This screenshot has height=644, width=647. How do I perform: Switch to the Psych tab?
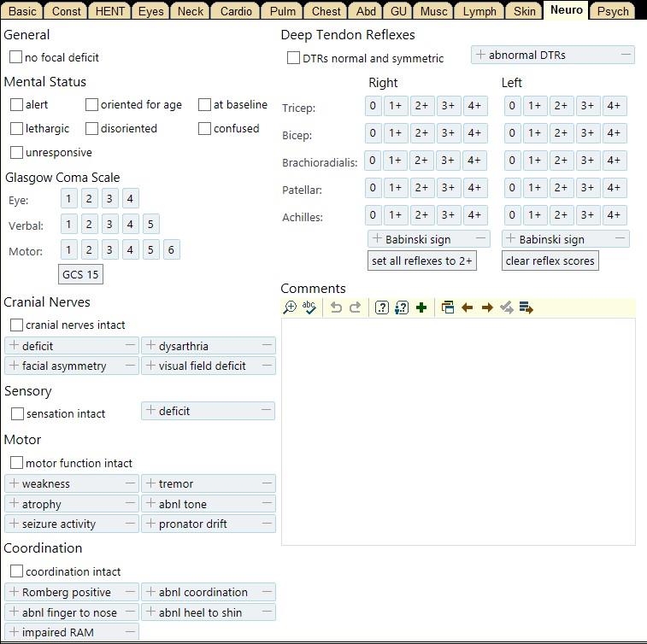[x=612, y=11]
